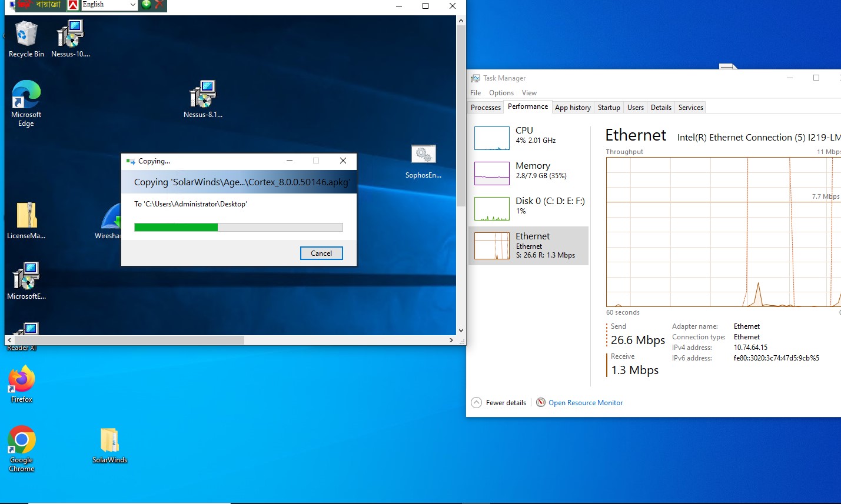Click green download arrow in language bar
Viewport: 841px width, 504px height.
coord(146,5)
